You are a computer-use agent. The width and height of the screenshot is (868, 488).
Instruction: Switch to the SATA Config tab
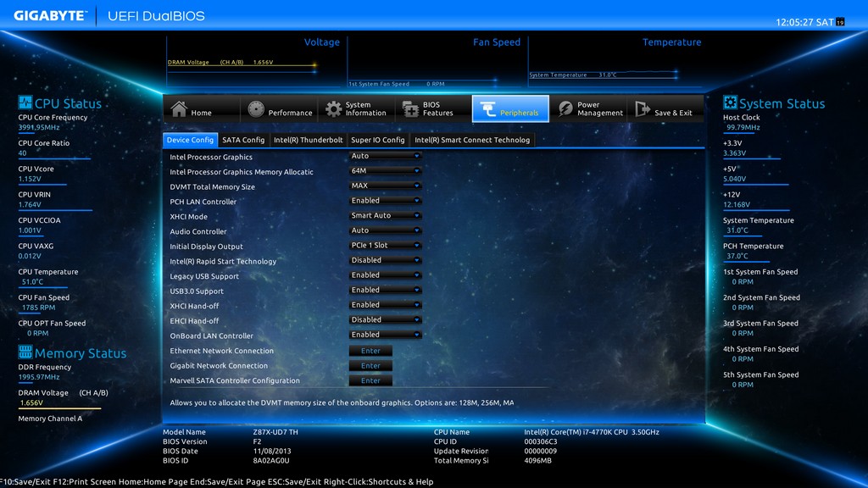point(243,140)
